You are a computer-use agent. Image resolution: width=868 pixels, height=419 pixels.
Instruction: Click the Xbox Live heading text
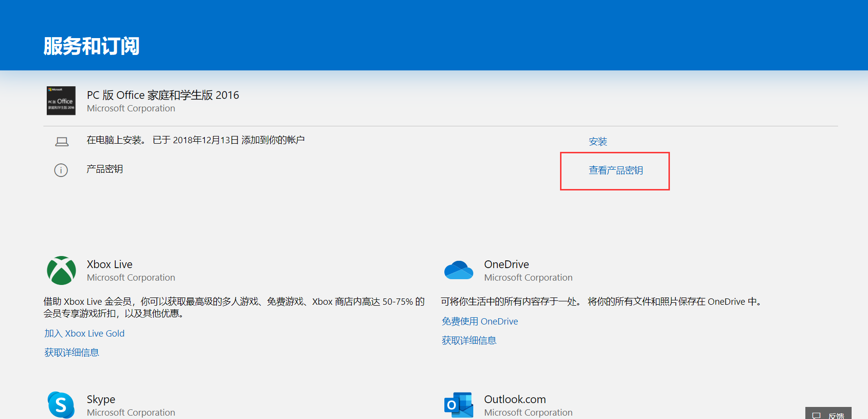pos(109,264)
